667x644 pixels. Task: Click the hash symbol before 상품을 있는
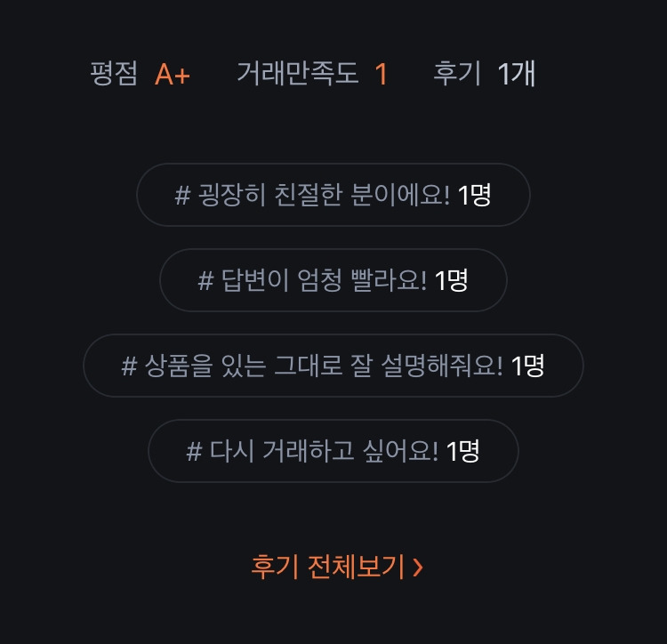click(x=129, y=366)
